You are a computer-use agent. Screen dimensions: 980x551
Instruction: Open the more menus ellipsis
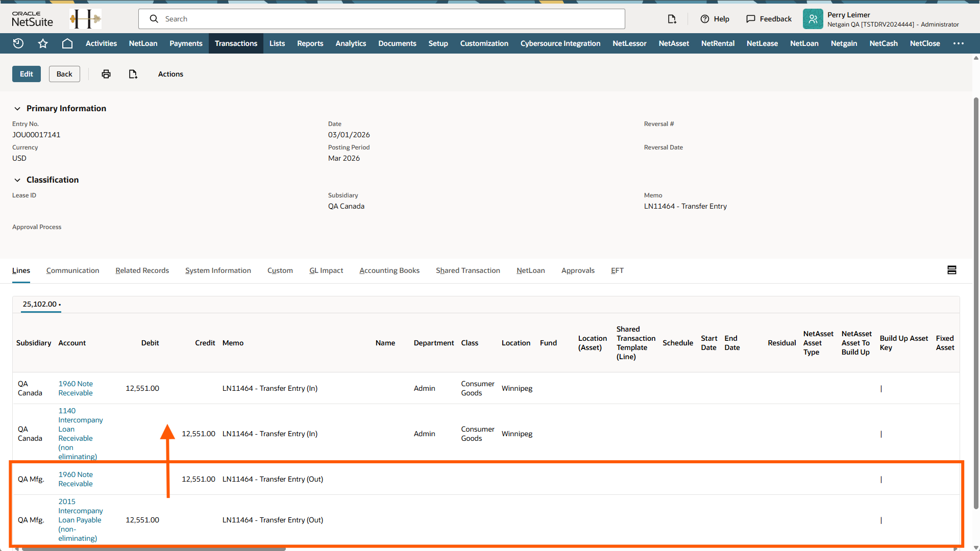click(x=958, y=43)
